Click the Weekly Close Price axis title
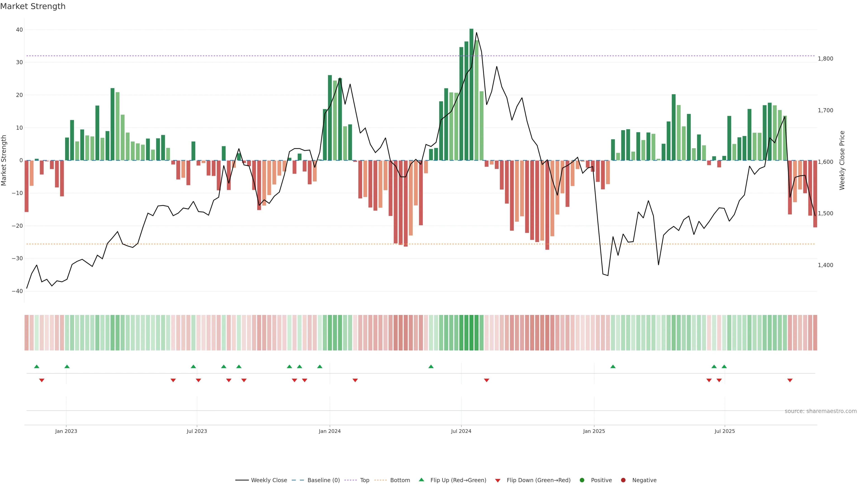This screenshot has width=868, height=488. point(842,160)
